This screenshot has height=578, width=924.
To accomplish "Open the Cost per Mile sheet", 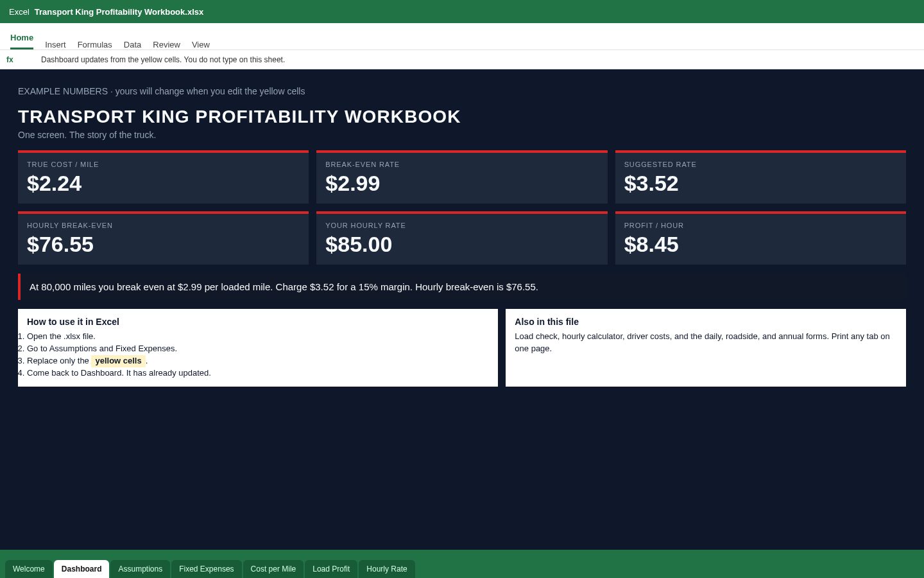I will [273, 569].
